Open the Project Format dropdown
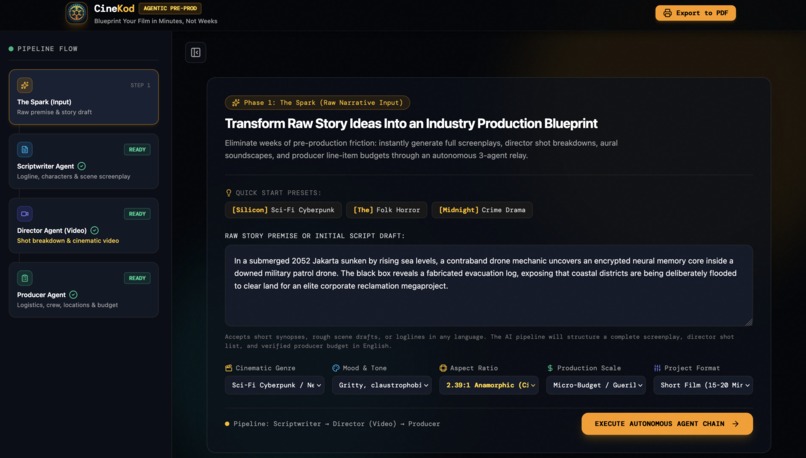 (x=703, y=385)
